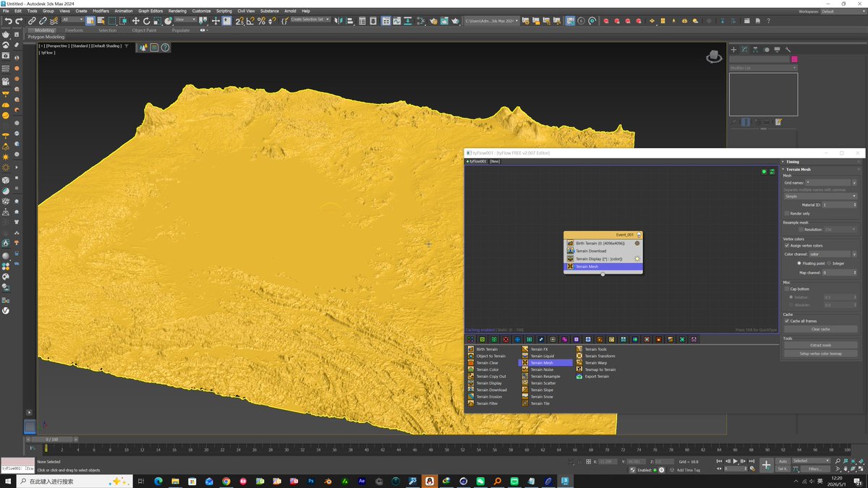Click the Clear cache button
The height and width of the screenshot is (488, 868).
pos(820,329)
